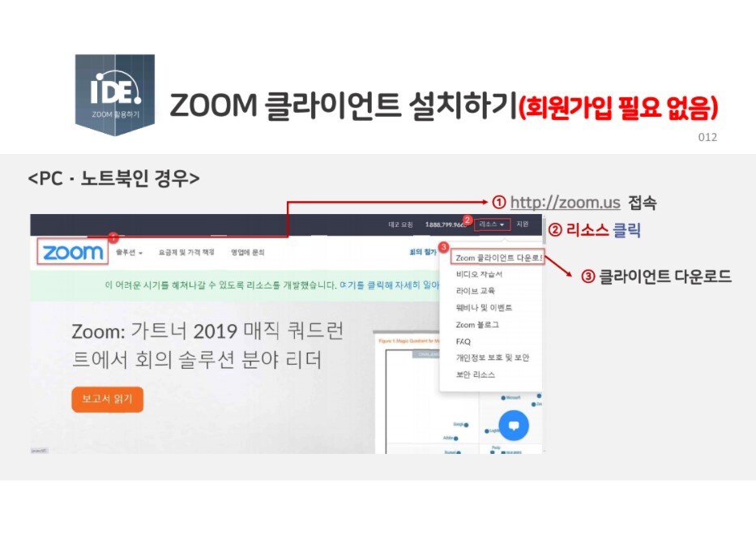Select Zoom 클라이언트 다운로드 menu entry
Image resolution: width=756 pixels, height=535 pixels.
[498, 258]
